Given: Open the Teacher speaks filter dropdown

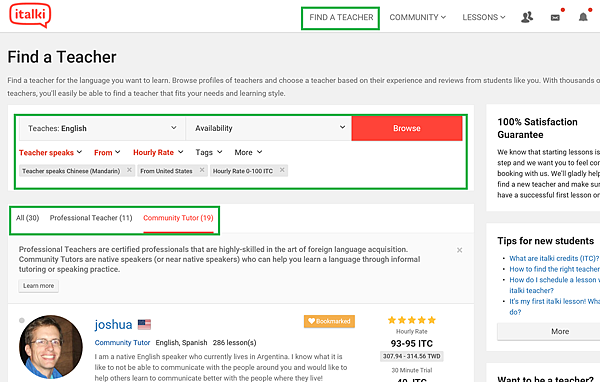Looking at the screenshot, I should (51, 152).
